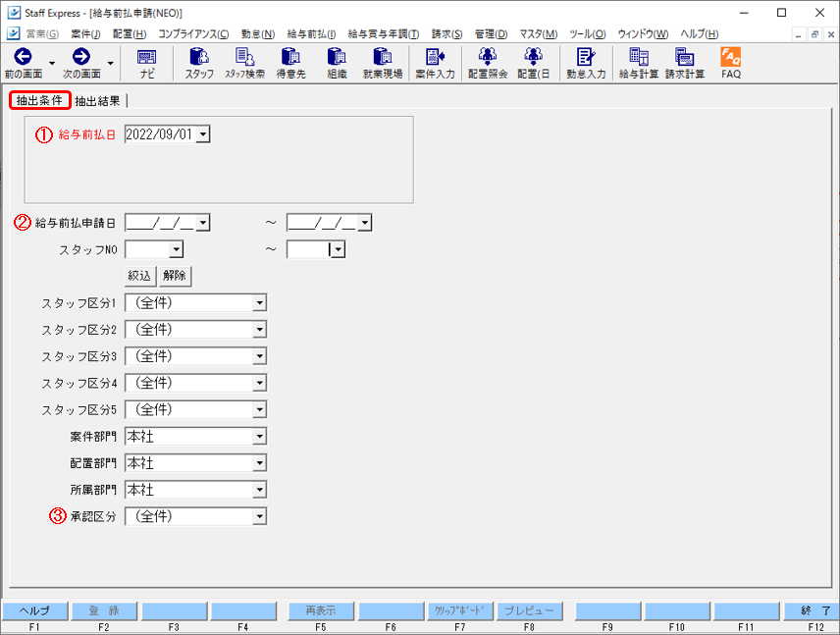
Task: Open the ウィンドウ(W) menu
Action: pos(643,34)
